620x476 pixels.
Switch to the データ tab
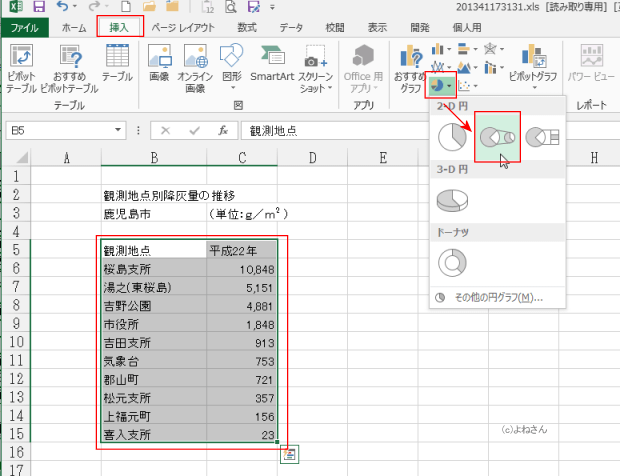point(291,28)
